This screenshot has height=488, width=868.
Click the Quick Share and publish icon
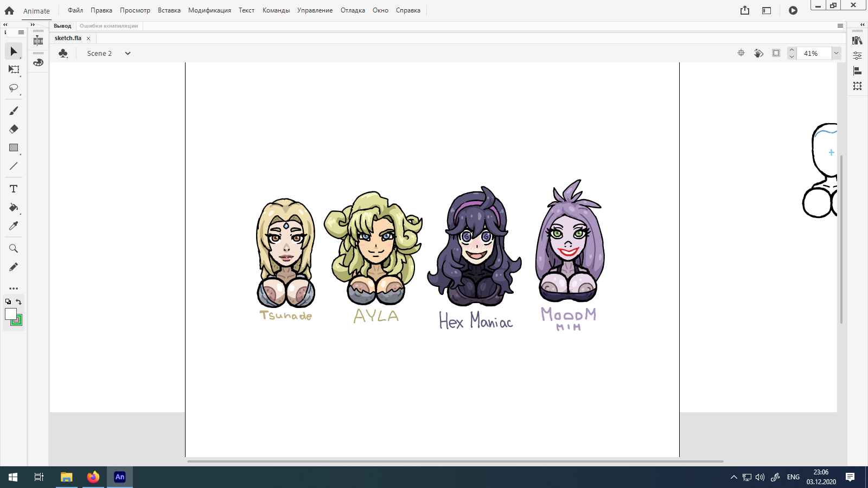[745, 10]
